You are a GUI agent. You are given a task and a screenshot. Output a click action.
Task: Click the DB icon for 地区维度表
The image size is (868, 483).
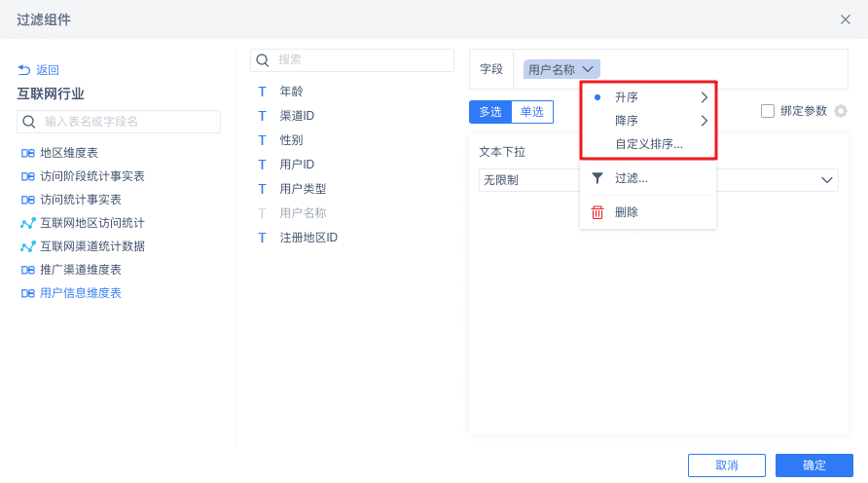coord(27,153)
